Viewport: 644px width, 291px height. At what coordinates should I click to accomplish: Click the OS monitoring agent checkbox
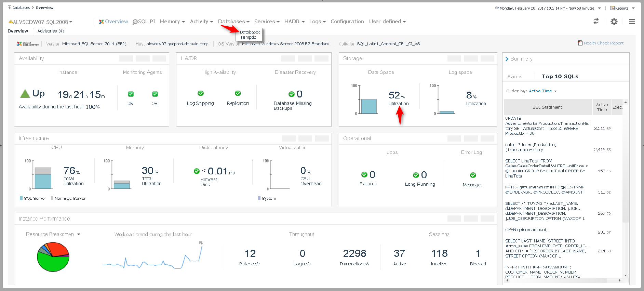pos(155,94)
